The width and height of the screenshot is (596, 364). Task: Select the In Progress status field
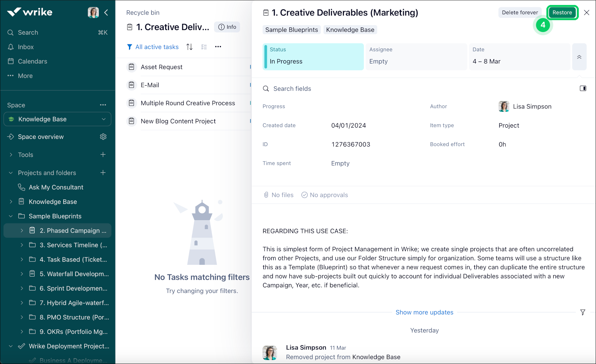coord(313,57)
